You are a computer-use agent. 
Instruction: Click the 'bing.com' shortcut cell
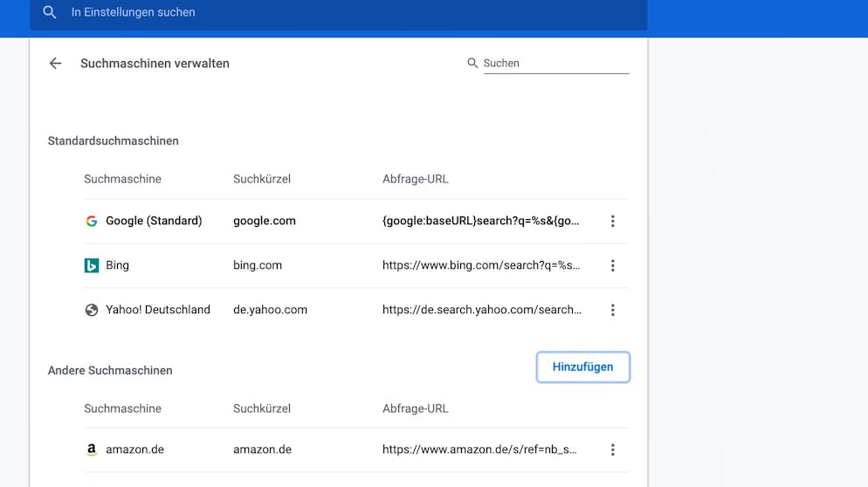pyautogui.click(x=258, y=265)
